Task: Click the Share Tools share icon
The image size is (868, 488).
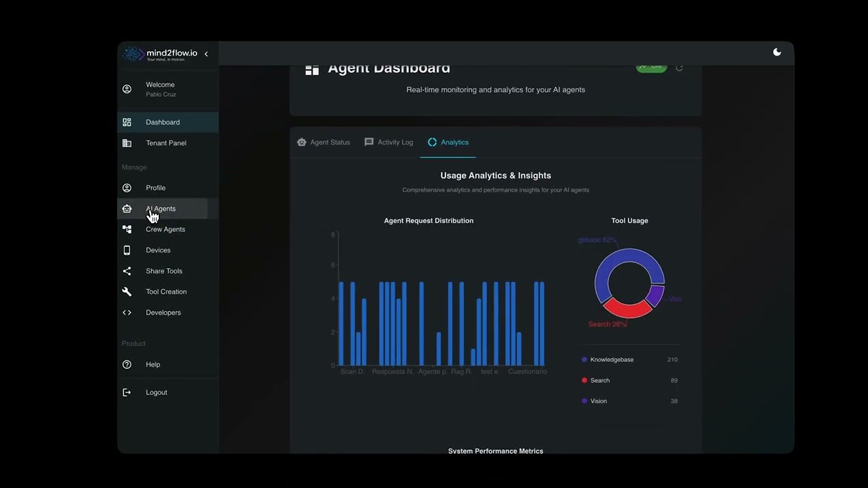Action: pos(127,271)
